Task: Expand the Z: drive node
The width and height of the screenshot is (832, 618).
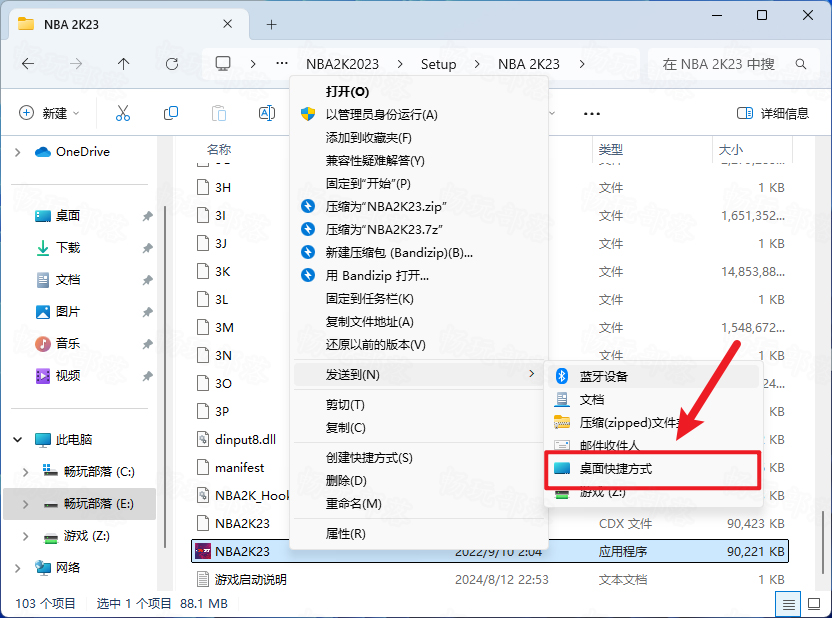Action: [x=25, y=536]
